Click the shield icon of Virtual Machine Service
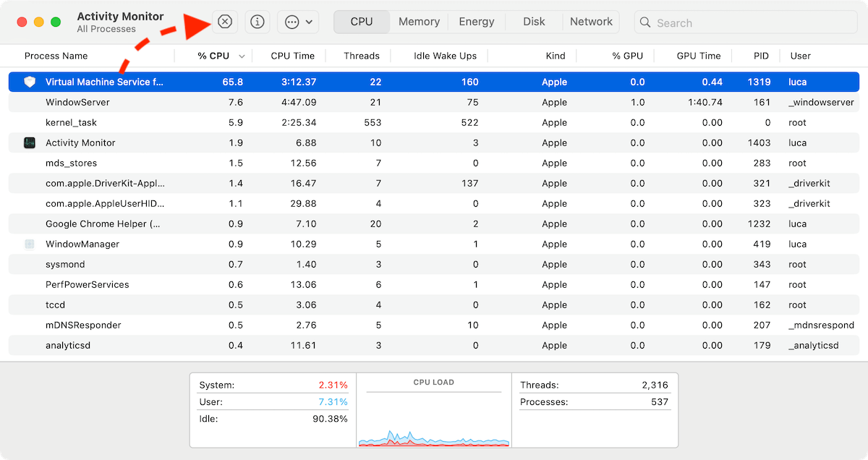 (30, 82)
